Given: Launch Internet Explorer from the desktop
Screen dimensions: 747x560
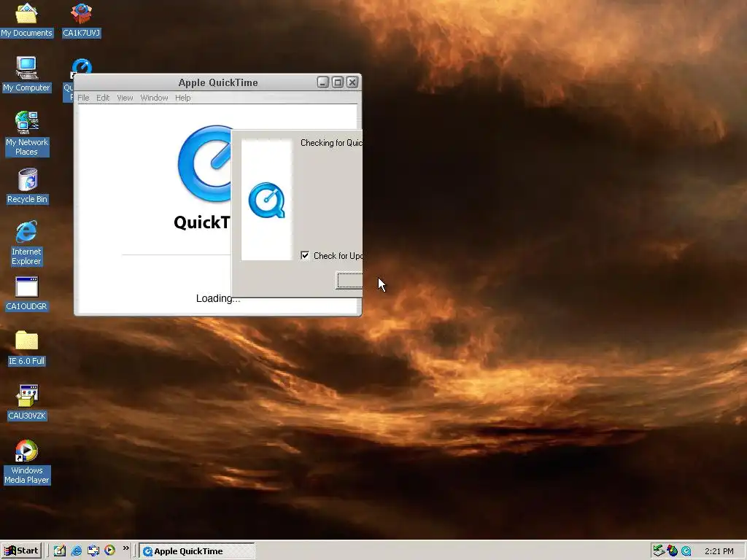Looking at the screenshot, I should coord(27,244).
